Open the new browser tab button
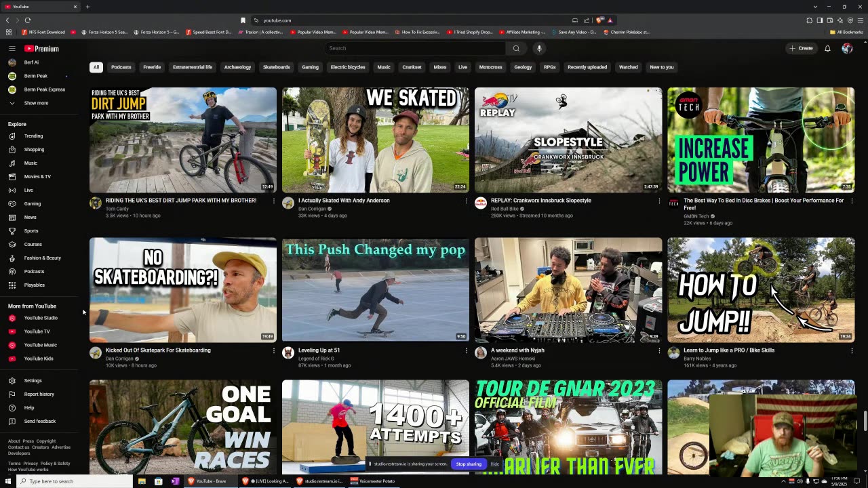868x488 pixels. [87, 7]
